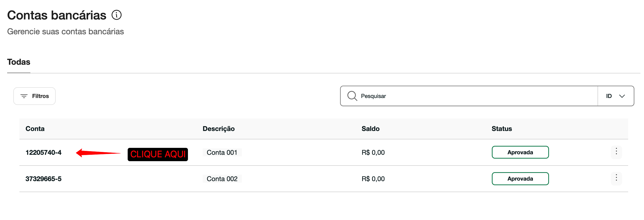Click the red arrow pointing to account
The width and height of the screenshot is (644, 220).
[x=98, y=153]
